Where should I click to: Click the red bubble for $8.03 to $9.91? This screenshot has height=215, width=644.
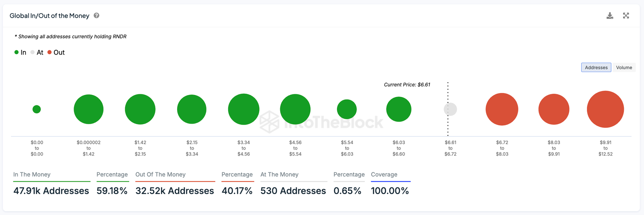(x=554, y=109)
